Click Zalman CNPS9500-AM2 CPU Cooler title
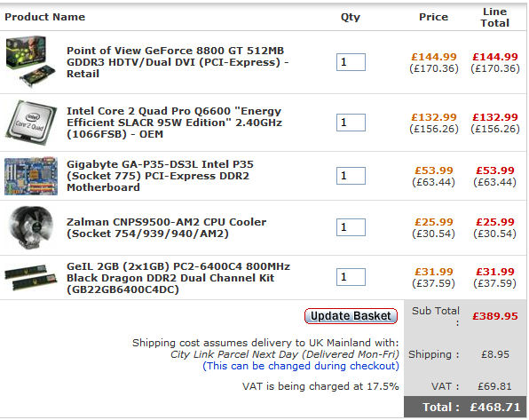Screen dimensions: 529x420 tap(166, 228)
